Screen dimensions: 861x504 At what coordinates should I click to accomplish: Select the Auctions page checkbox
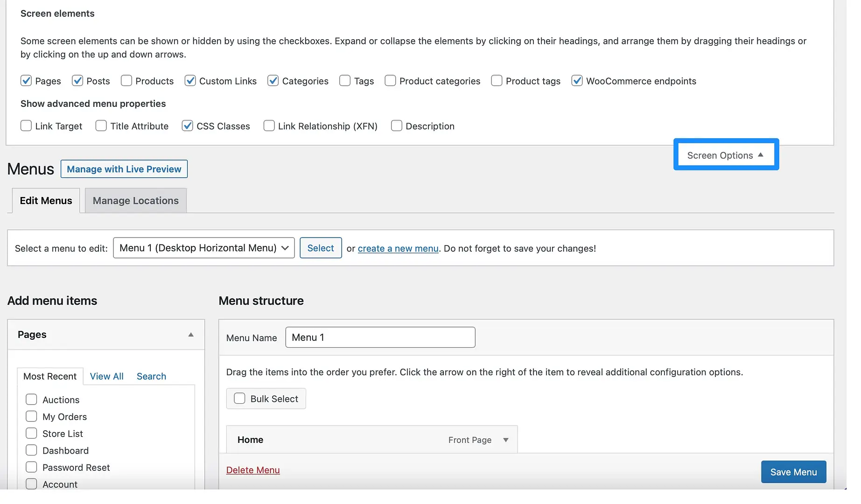pyautogui.click(x=31, y=399)
